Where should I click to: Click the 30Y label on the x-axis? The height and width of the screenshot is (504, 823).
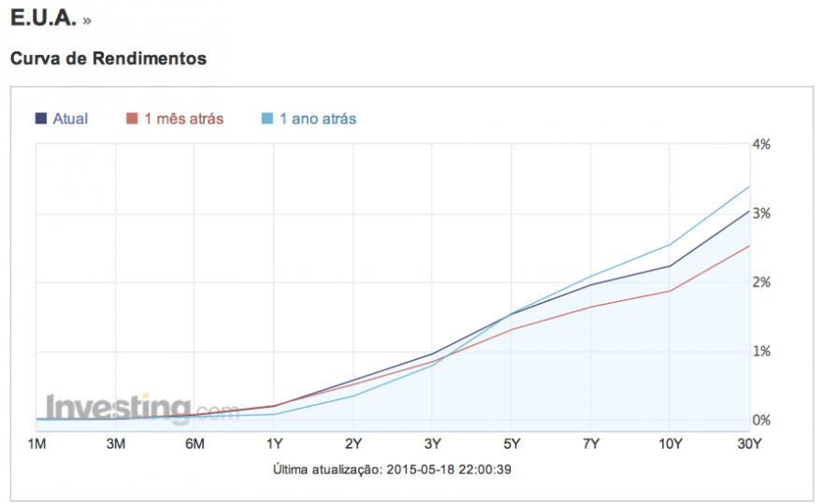[x=749, y=443]
